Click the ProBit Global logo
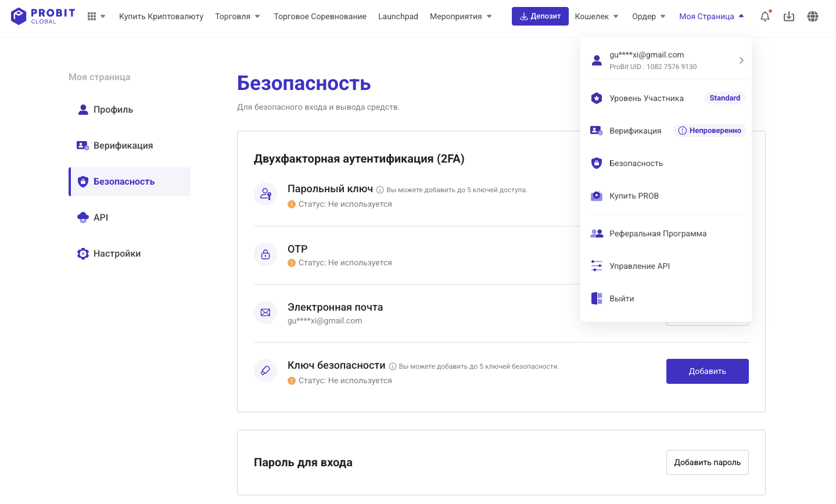This screenshot has width=836, height=504. click(x=43, y=16)
